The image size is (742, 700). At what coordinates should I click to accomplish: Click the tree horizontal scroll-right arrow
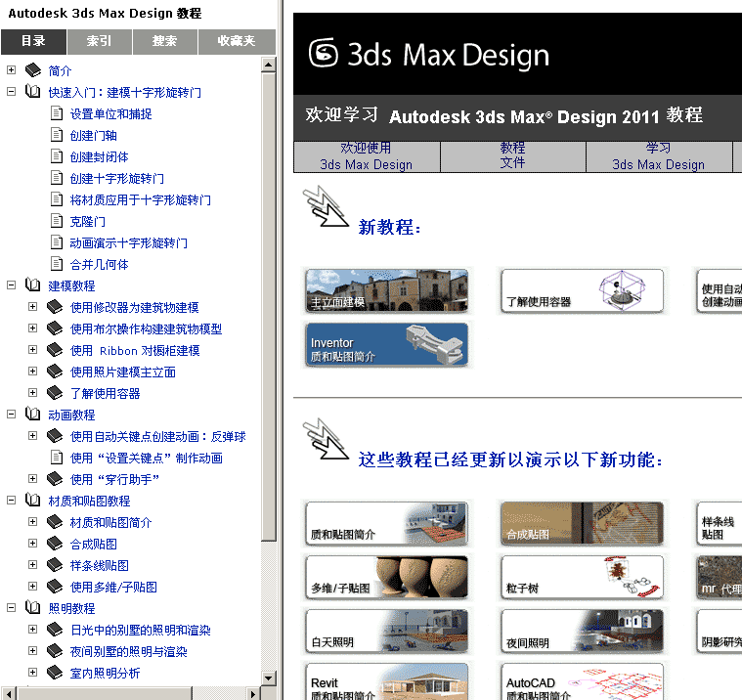click(253, 694)
